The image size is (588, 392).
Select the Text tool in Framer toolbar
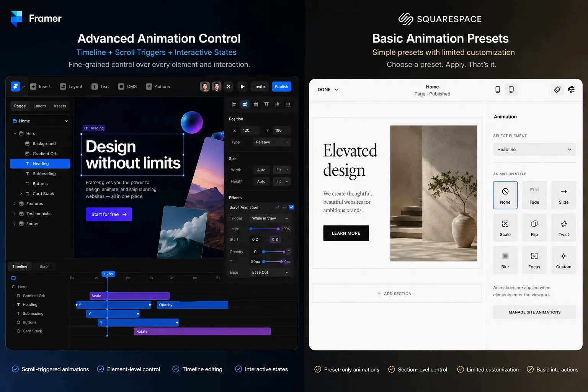pos(100,87)
